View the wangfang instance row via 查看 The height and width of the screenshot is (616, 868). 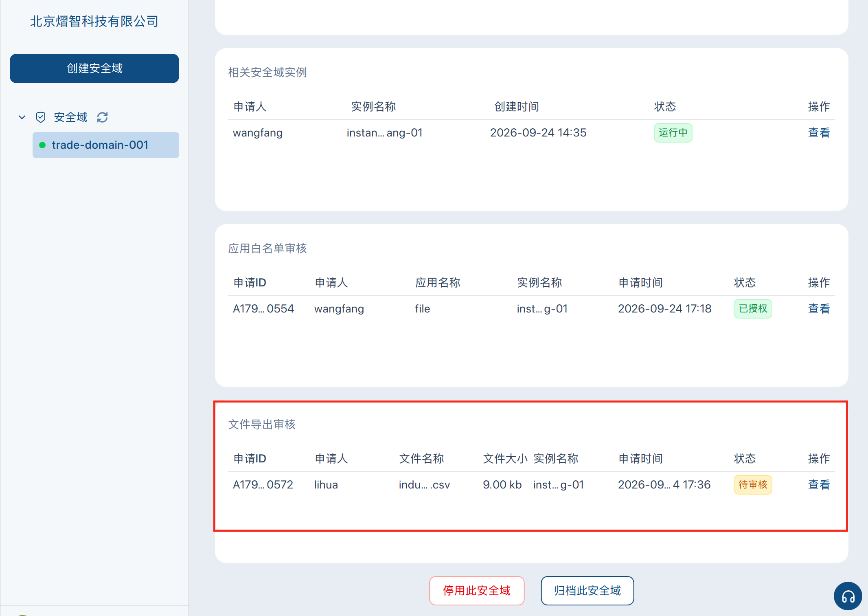[x=819, y=133]
